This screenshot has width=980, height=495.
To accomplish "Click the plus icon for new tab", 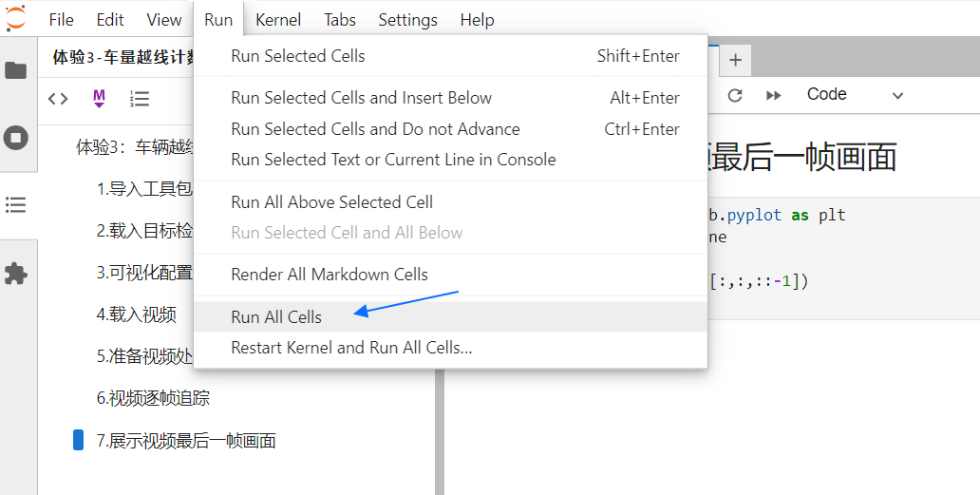I will (735, 61).
